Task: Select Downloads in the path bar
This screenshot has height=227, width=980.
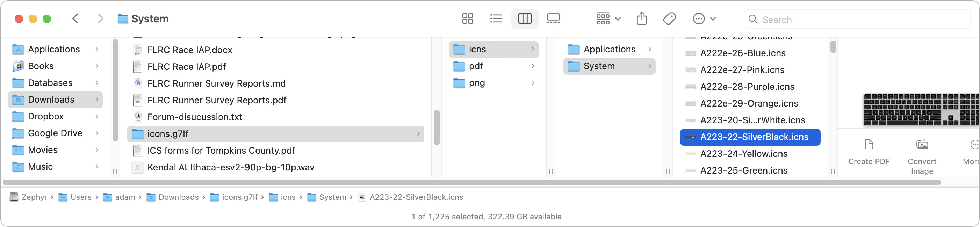Action: click(178, 197)
